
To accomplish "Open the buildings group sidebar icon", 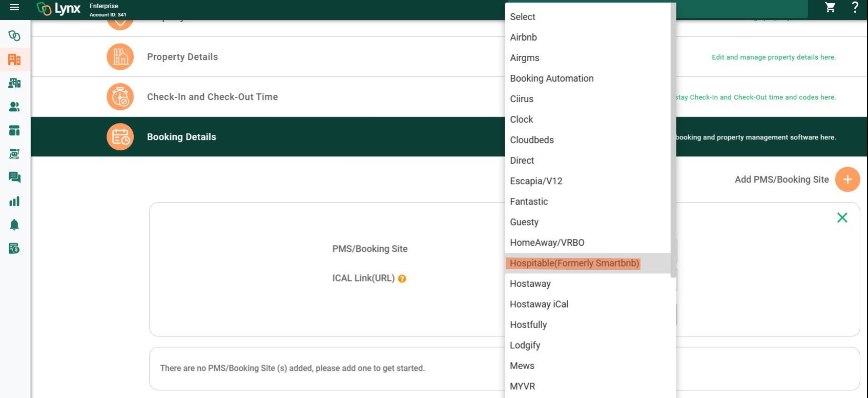I will click(x=14, y=83).
